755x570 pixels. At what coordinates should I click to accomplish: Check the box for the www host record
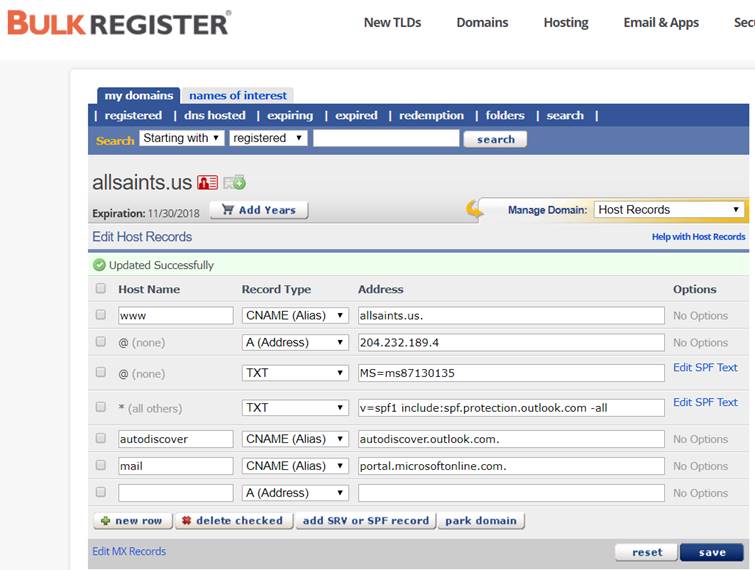click(100, 315)
